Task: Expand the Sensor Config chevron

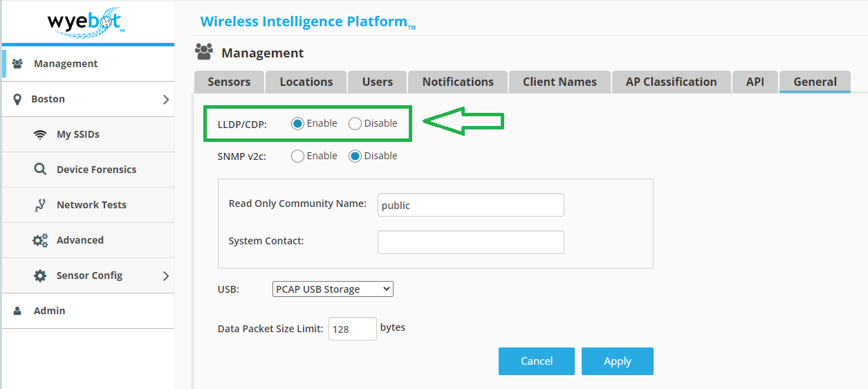Action: [x=166, y=276]
